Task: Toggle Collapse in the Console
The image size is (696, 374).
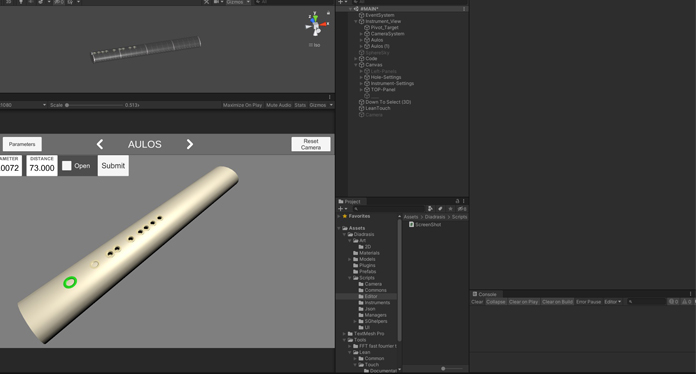Action: coord(495,302)
